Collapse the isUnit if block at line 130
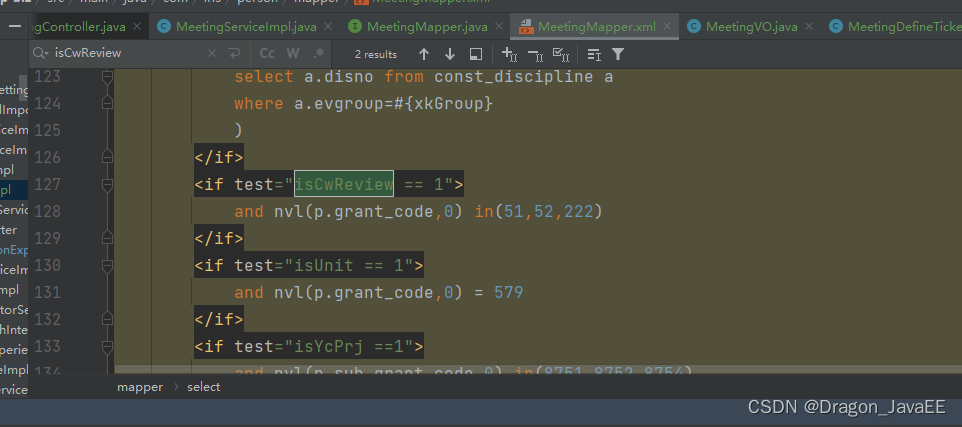The width and height of the screenshot is (962, 427). 107,265
